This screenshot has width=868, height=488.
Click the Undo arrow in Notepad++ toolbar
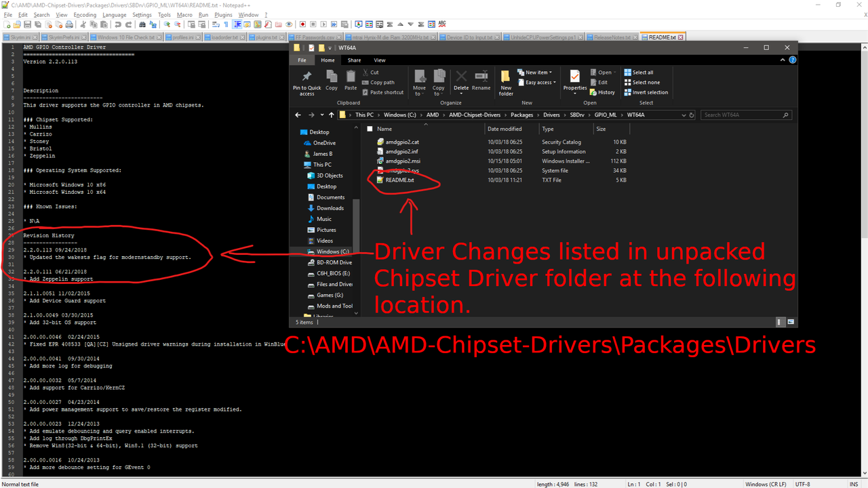pyautogui.click(x=117, y=24)
